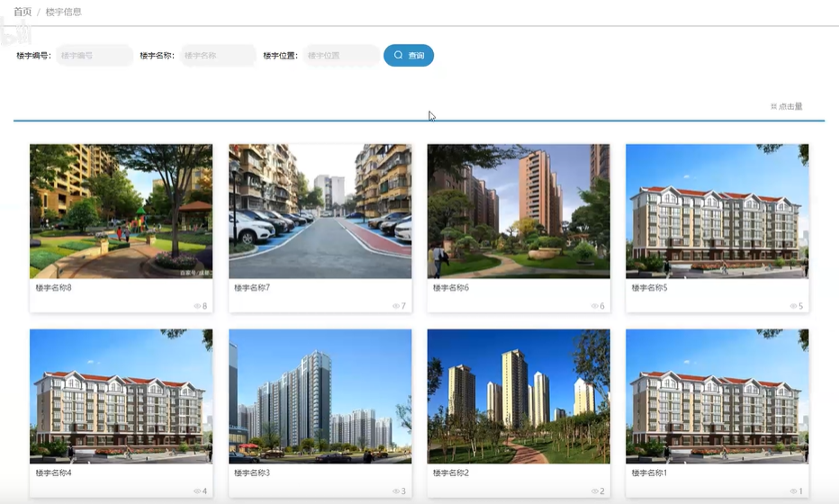
Task: Open the 楼宇名称7 parking street image
Action: 320,211
